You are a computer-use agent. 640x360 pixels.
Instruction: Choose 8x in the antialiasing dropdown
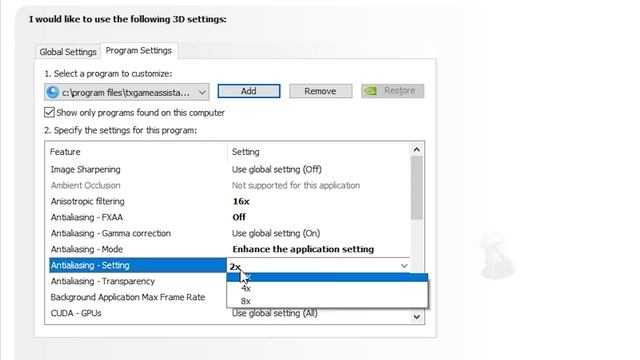click(327, 301)
